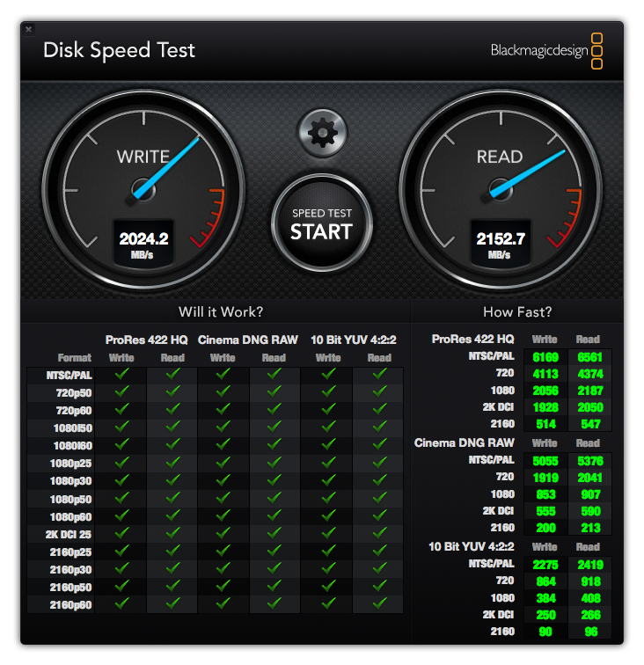Image resolution: width=644 pixels, height=665 pixels.
Task: Click the ProRes 1080 write value 2056
Action: pyautogui.click(x=545, y=391)
